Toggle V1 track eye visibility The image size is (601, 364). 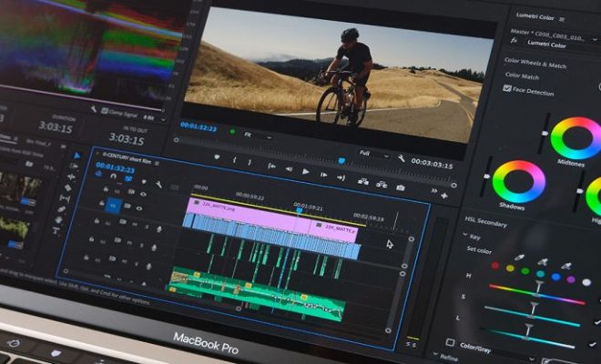tap(139, 208)
